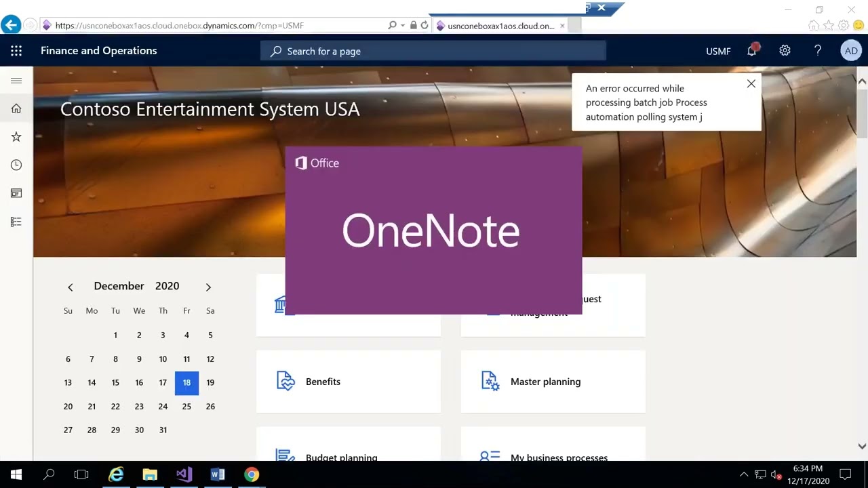
Task: Open Task View in taskbar
Action: tap(81, 474)
